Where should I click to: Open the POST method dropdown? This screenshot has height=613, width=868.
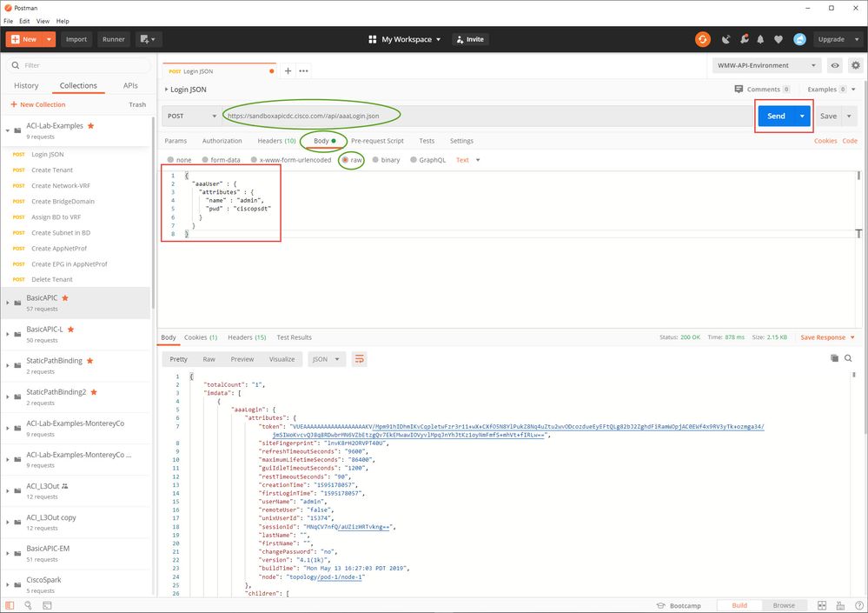(x=191, y=117)
